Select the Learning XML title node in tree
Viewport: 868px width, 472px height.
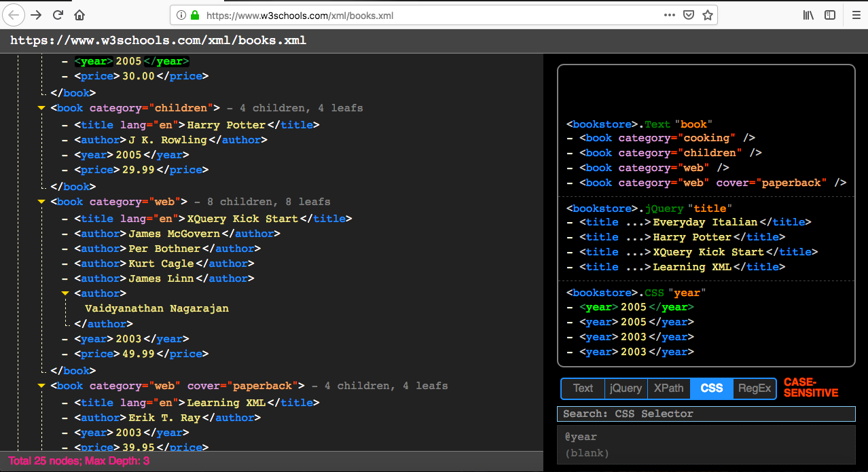point(197,403)
